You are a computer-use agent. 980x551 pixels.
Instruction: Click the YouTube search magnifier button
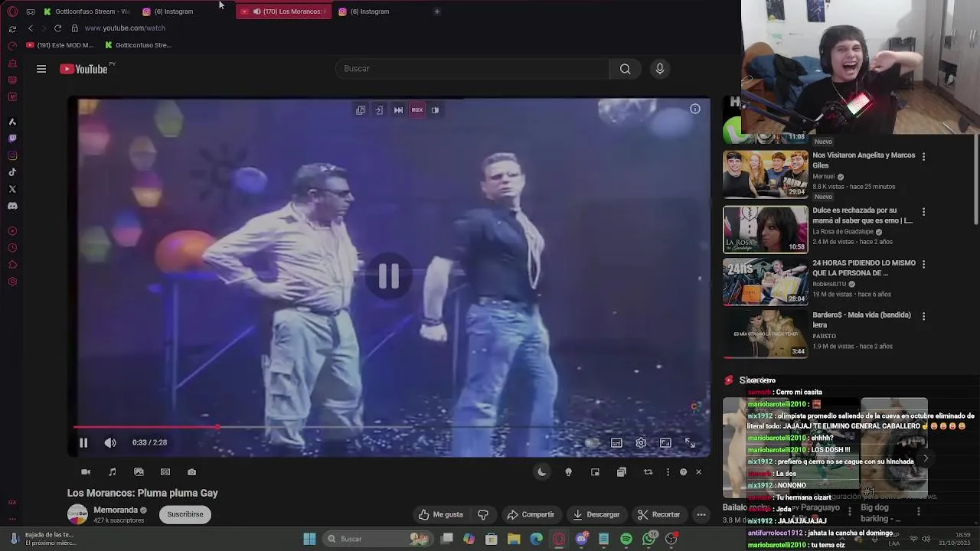pos(626,69)
